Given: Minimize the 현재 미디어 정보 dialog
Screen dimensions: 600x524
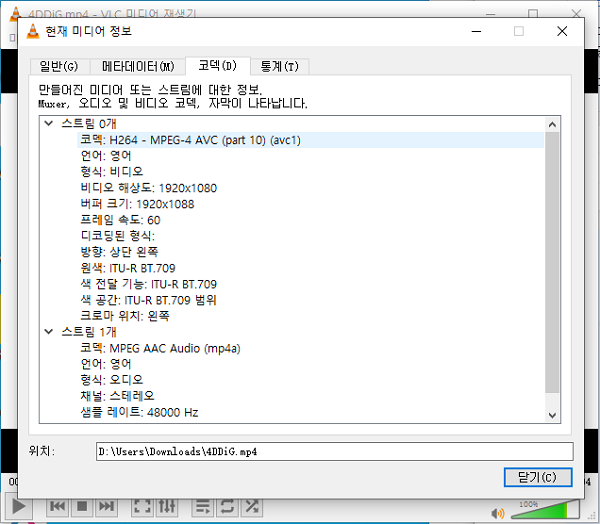Looking at the screenshot, I should click(476, 31).
